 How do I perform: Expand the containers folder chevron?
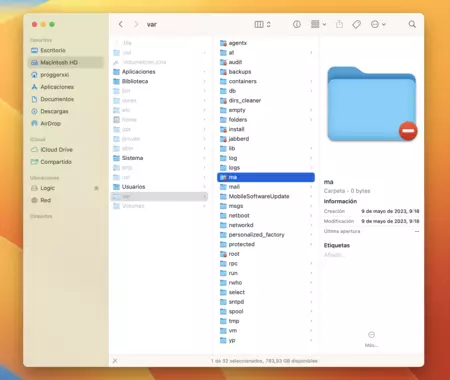pyautogui.click(x=311, y=81)
